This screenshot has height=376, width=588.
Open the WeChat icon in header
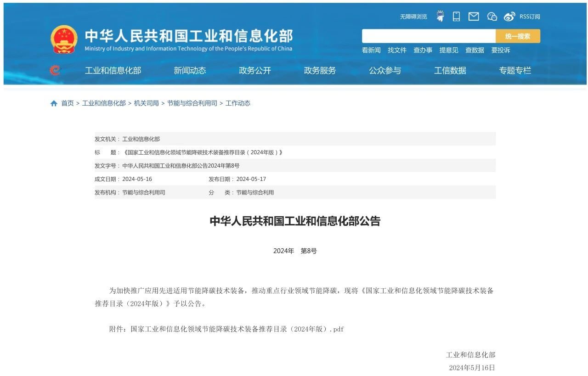coord(492,17)
